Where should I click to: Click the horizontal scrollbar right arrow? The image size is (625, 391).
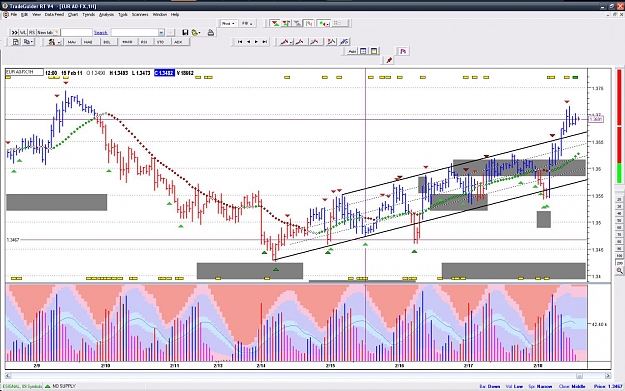pyautogui.click(x=608, y=376)
